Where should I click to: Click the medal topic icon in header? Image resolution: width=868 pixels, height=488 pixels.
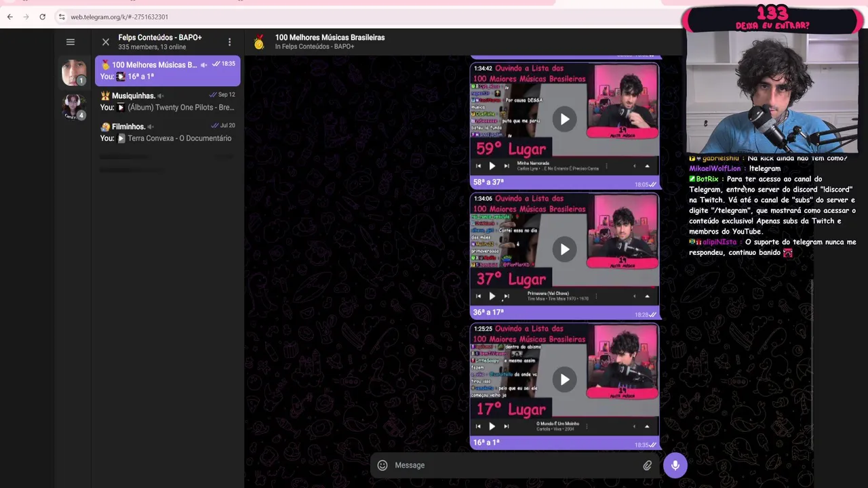(259, 43)
